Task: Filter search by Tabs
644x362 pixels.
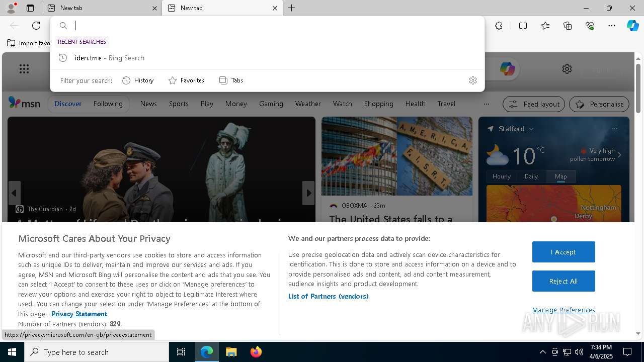Action: 231,80
